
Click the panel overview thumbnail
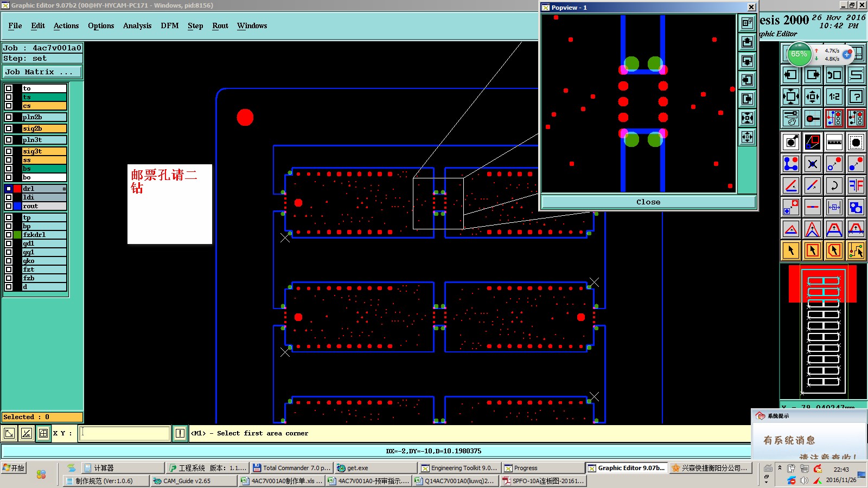(823, 331)
